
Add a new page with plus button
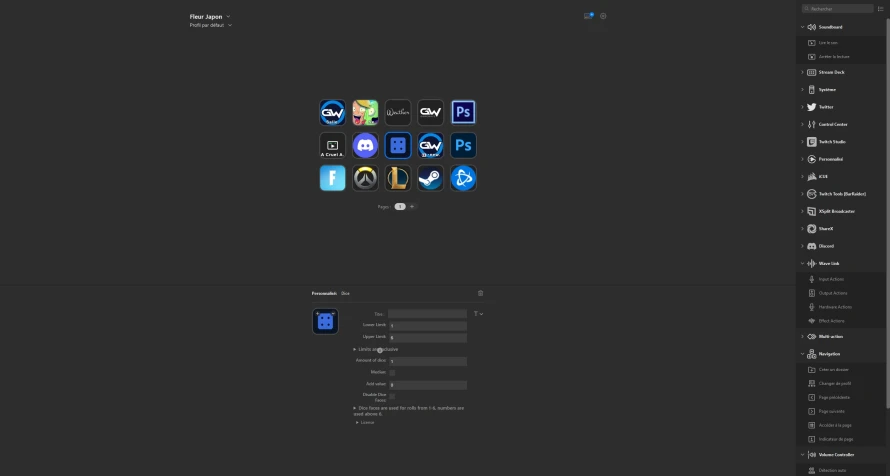click(412, 207)
